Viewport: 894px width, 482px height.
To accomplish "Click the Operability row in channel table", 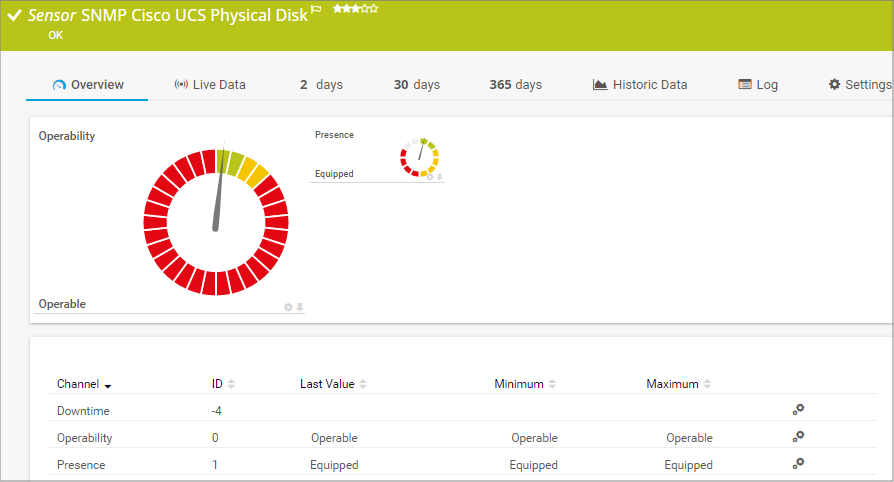I will (85, 438).
